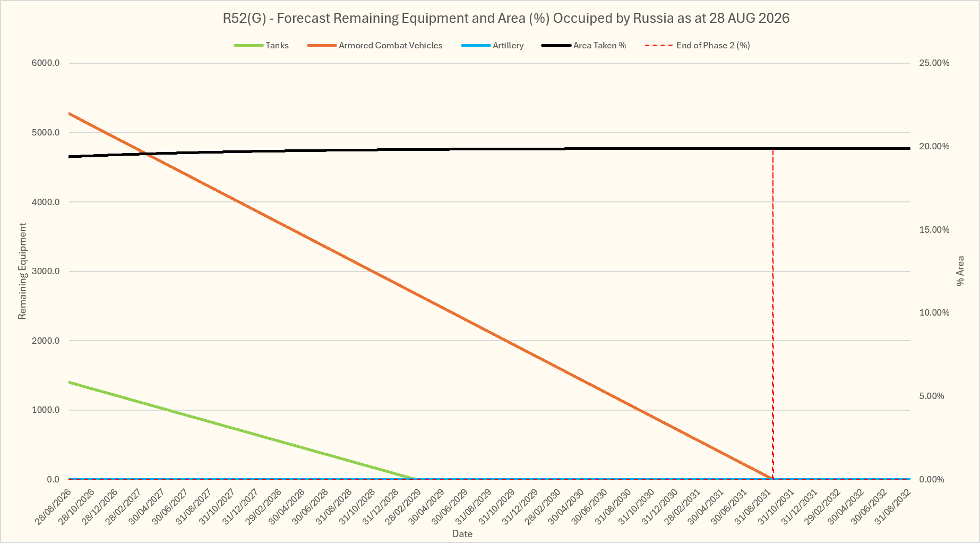The width and height of the screenshot is (980, 543).
Task: Click the "5000.0" left axis value
Action: click(x=46, y=132)
